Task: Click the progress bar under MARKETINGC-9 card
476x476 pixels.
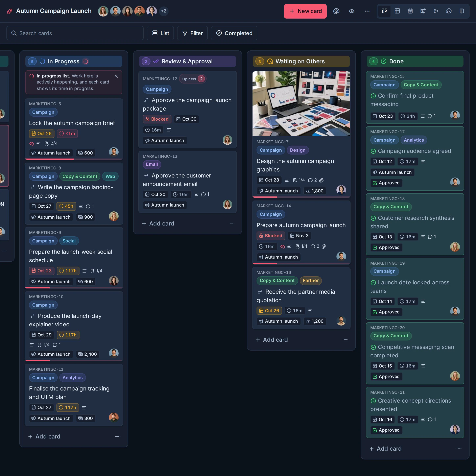Action: click(x=74, y=288)
